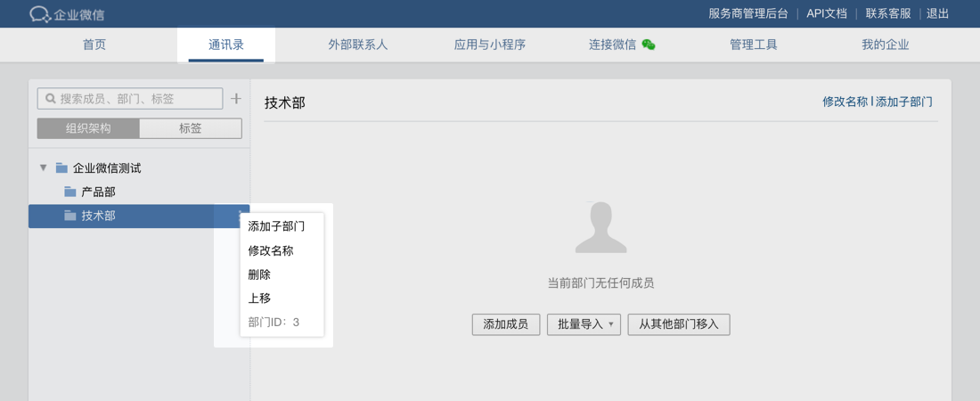Image resolution: width=980 pixels, height=401 pixels.
Task: Click the 添加子部门 link in header
Action: (903, 102)
